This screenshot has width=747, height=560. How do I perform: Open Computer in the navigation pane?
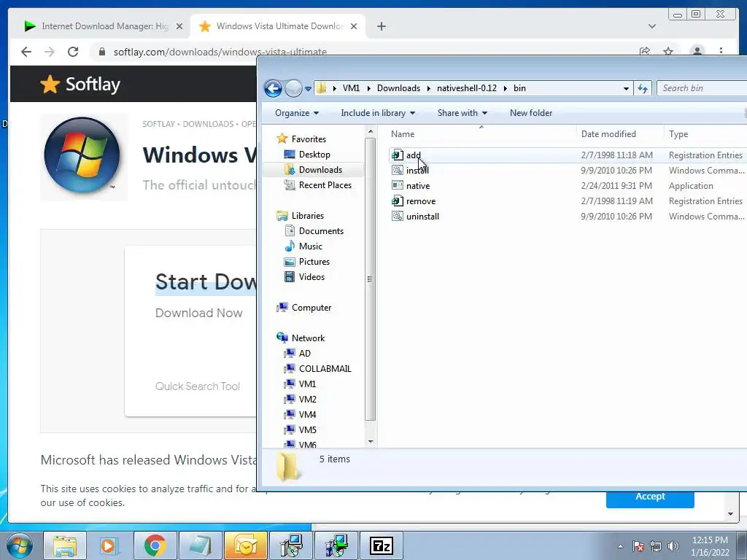click(311, 308)
